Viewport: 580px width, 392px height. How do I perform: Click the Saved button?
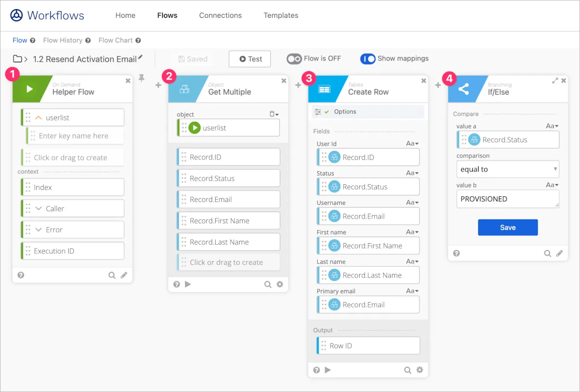tap(192, 59)
